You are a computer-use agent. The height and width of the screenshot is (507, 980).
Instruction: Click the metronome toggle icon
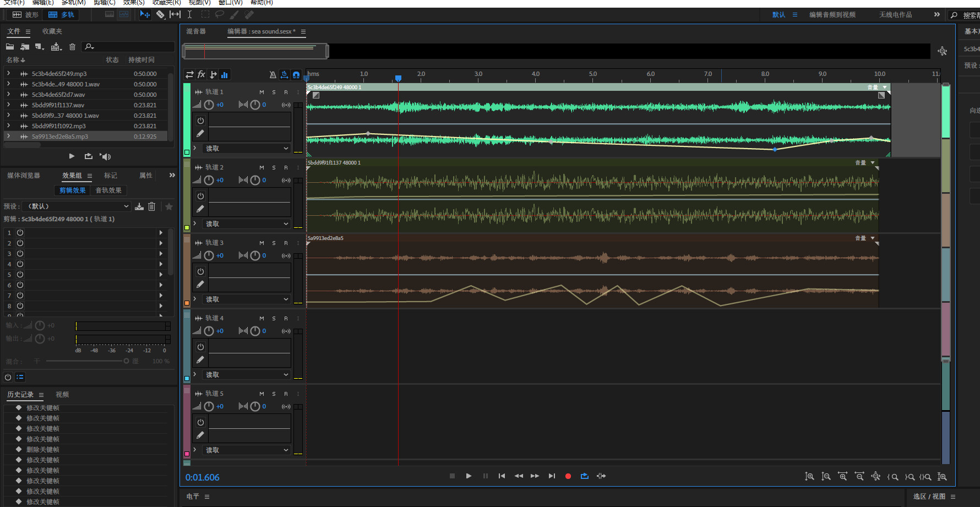point(273,75)
